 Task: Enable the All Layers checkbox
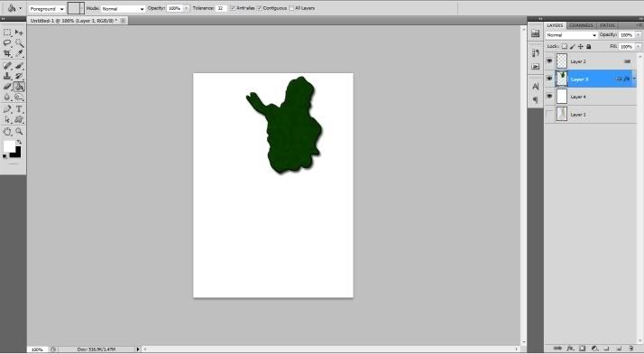(x=291, y=8)
